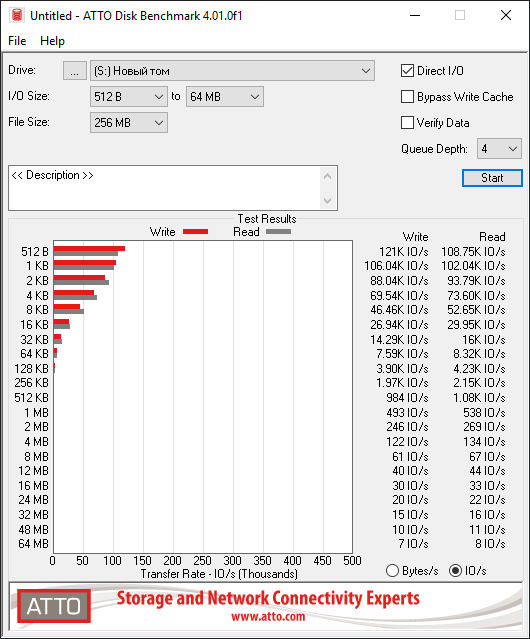Click the gray Read legend swatch
This screenshot has height=639, width=530.
coord(278,231)
